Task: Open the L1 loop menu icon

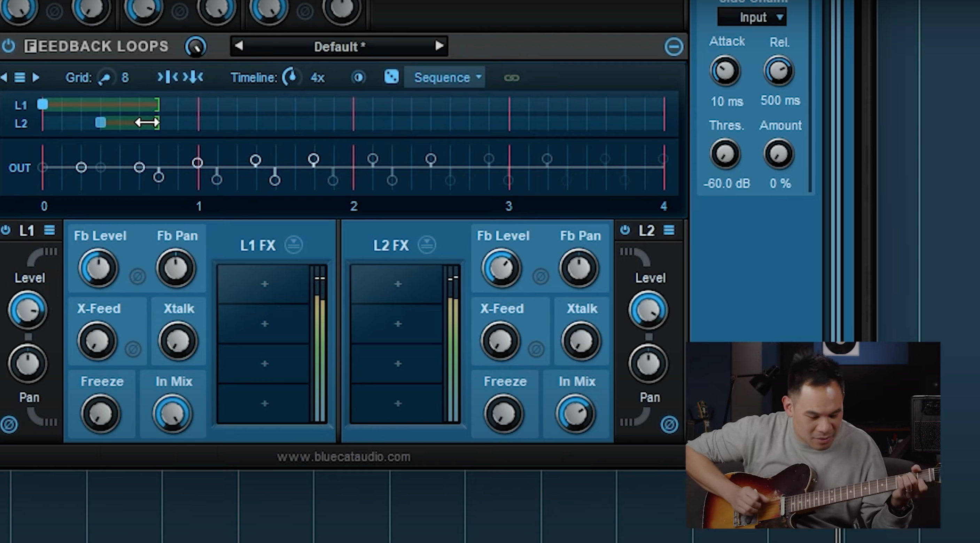Action: (49, 230)
